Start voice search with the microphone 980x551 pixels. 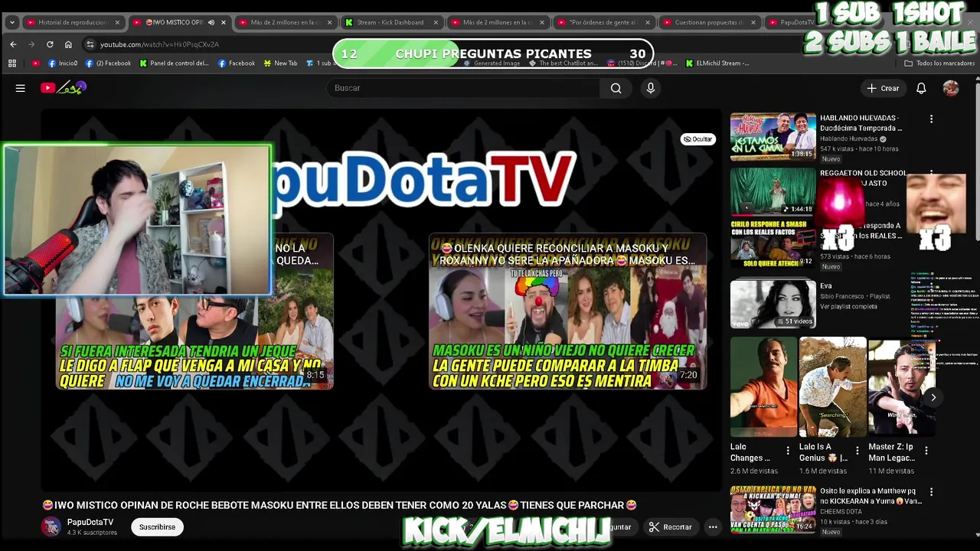tap(651, 88)
